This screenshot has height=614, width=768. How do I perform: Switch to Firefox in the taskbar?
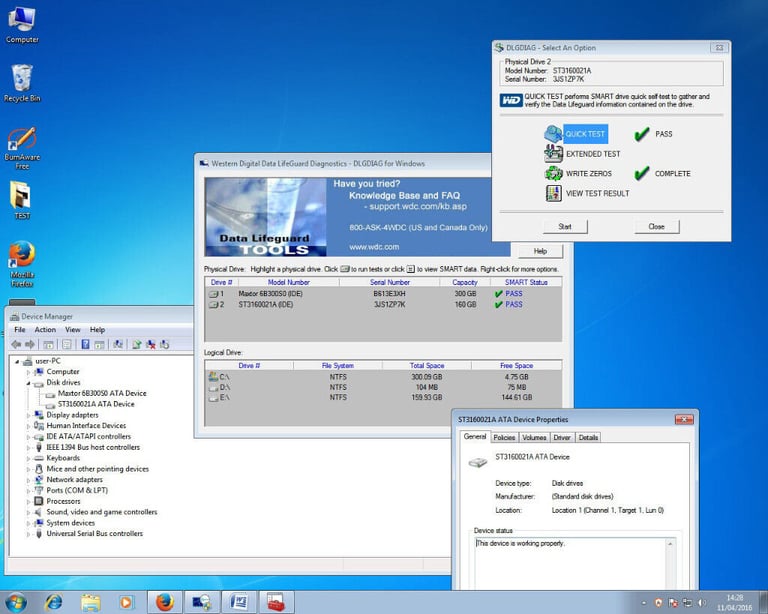point(165,602)
